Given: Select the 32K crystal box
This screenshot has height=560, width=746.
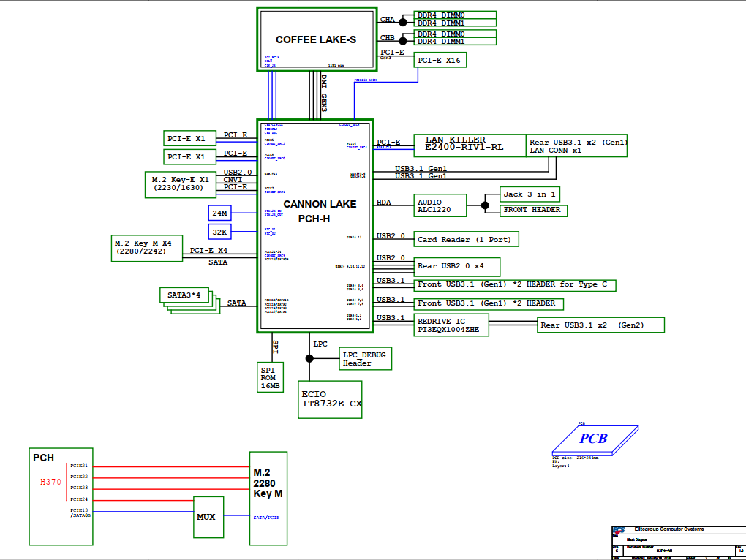Looking at the screenshot, I should (x=220, y=232).
